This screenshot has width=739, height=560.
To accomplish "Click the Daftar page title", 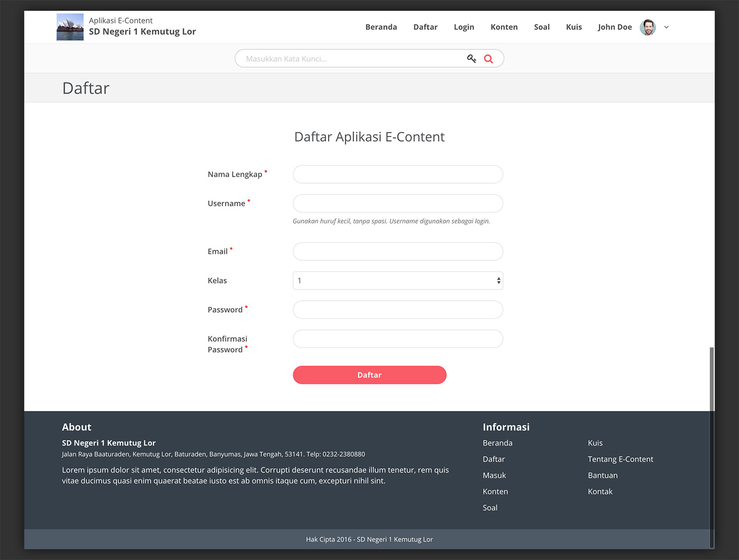I will 86,88.
